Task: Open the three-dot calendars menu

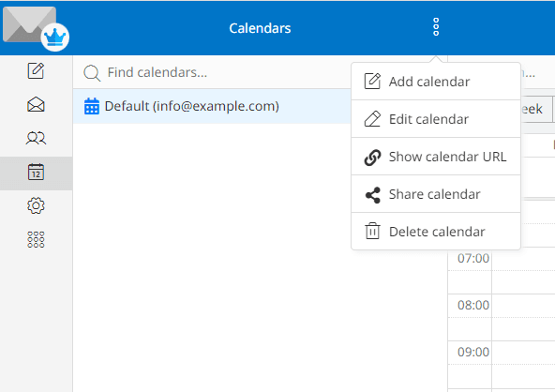Action: (436, 27)
